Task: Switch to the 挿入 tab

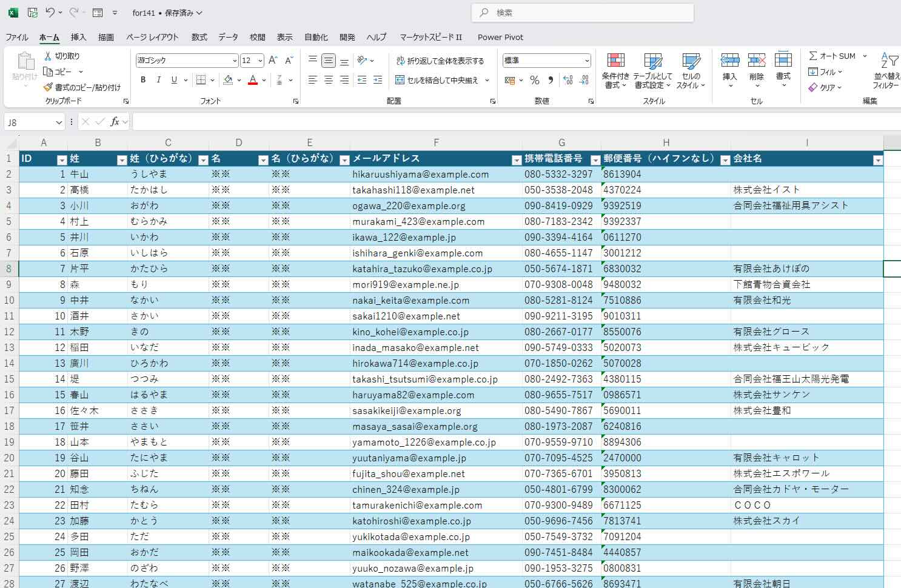Action: 78,37
